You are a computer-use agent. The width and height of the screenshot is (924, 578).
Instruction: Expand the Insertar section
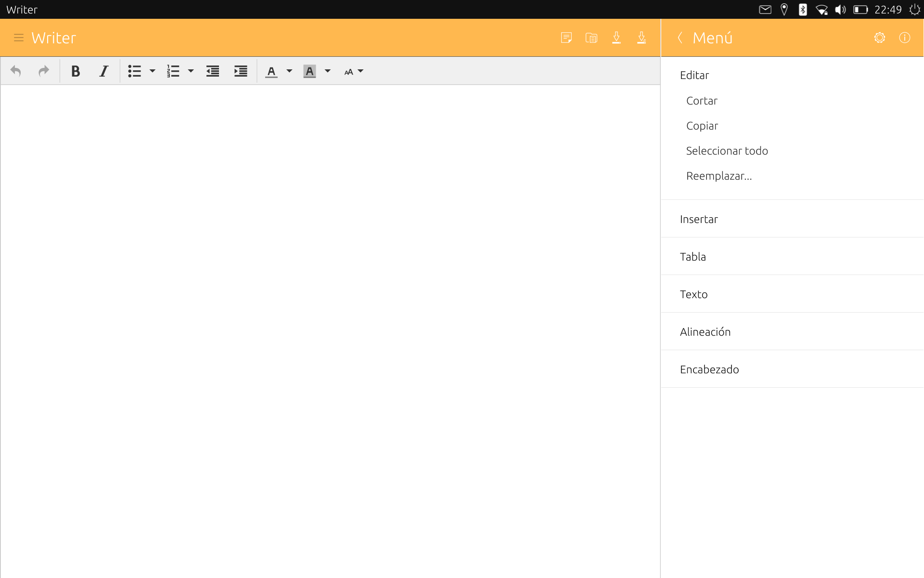pyautogui.click(x=792, y=219)
